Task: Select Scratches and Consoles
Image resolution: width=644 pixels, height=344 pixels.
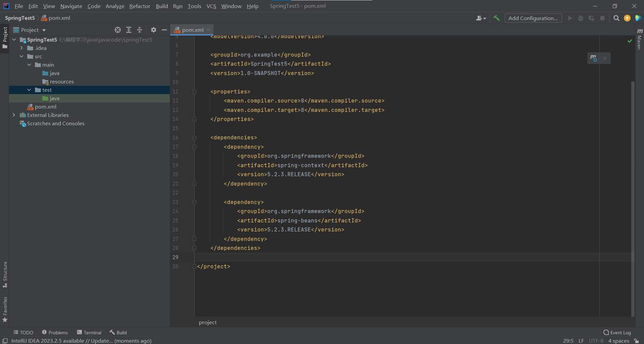Action: (52, 123)
